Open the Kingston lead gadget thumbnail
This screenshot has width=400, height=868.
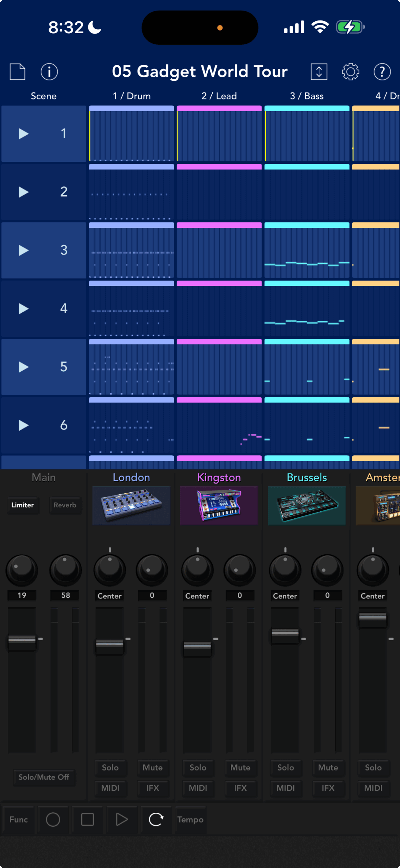pos(219,505)
